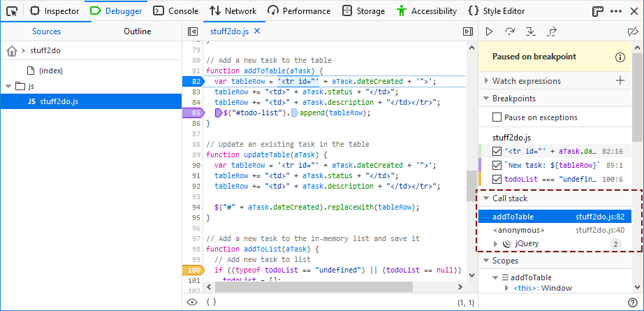The height and width of the screenshot is (311, 644).
Task: Uncheck the breakpoint at line 82:16
Action: (x=497, y=151)
